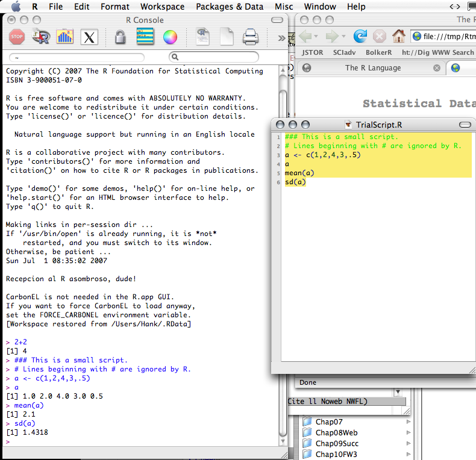
Task: Click the printer icon in R Console
Action: point(251,37)
